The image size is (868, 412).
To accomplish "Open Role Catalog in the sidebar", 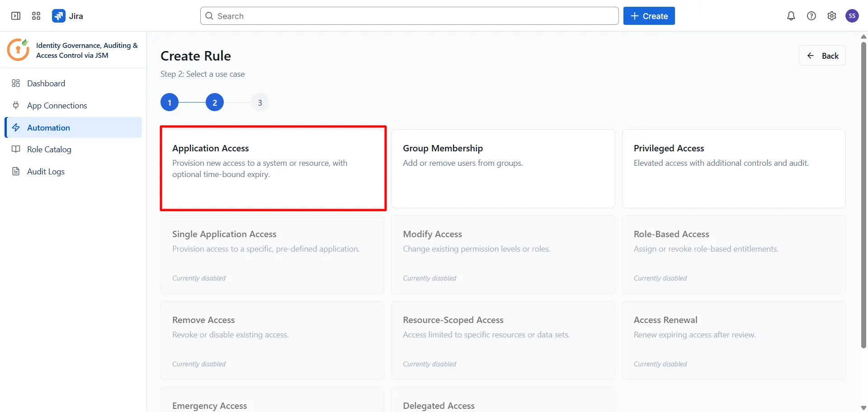I will 73,149.
